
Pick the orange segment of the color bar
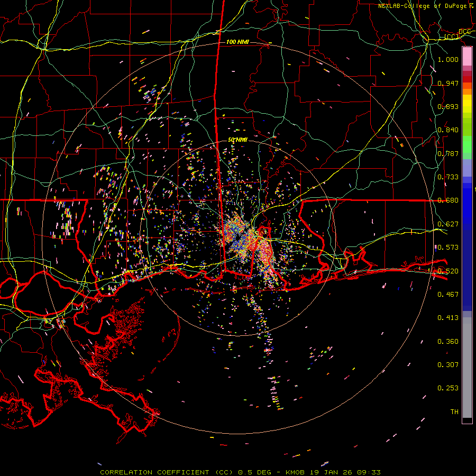(467, 91)
